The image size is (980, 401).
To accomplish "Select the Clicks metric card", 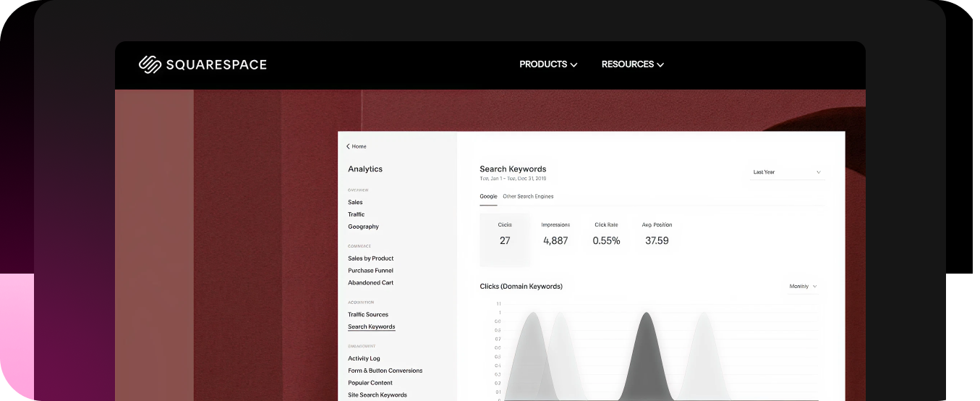I will pyautogui.click(x=505, y=240).
